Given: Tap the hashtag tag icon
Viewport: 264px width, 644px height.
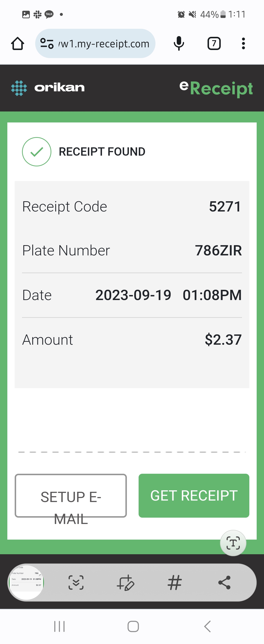Looking at the screenshot, I should [x=175, y=583].
